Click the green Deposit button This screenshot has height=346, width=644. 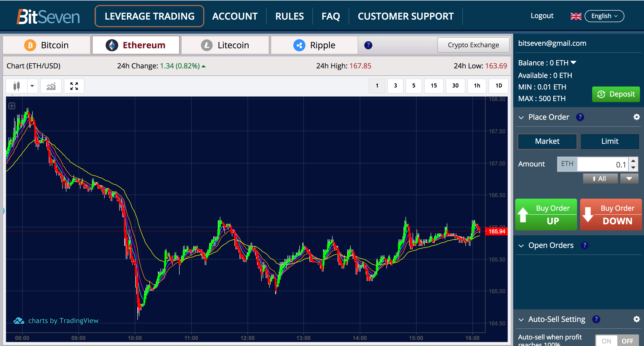(616, 94)
